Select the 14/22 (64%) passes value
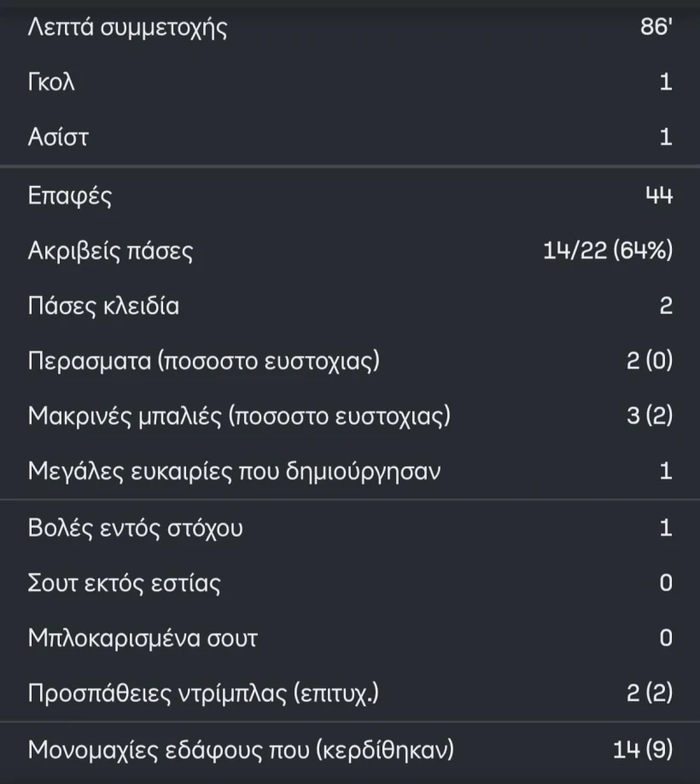 [608, 252]
